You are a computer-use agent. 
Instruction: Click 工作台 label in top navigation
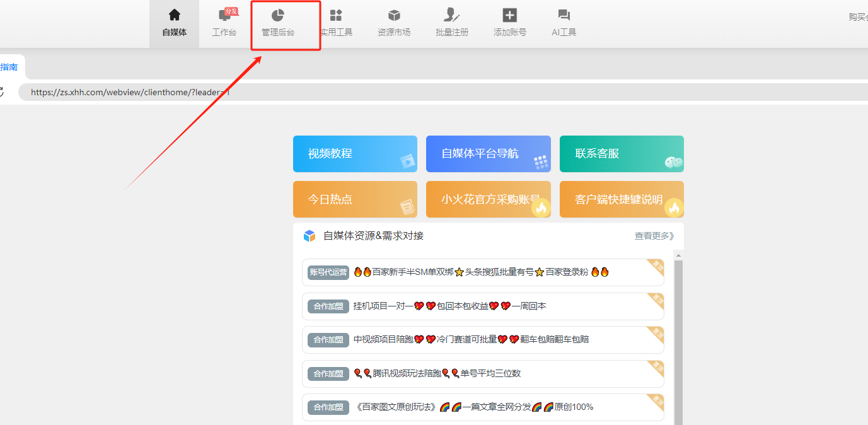point(224,32)
